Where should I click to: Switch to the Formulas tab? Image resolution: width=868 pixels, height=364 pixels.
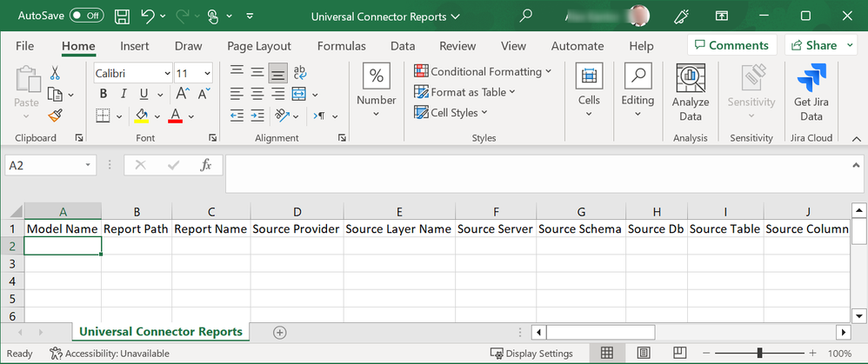(x=341, y=46)
